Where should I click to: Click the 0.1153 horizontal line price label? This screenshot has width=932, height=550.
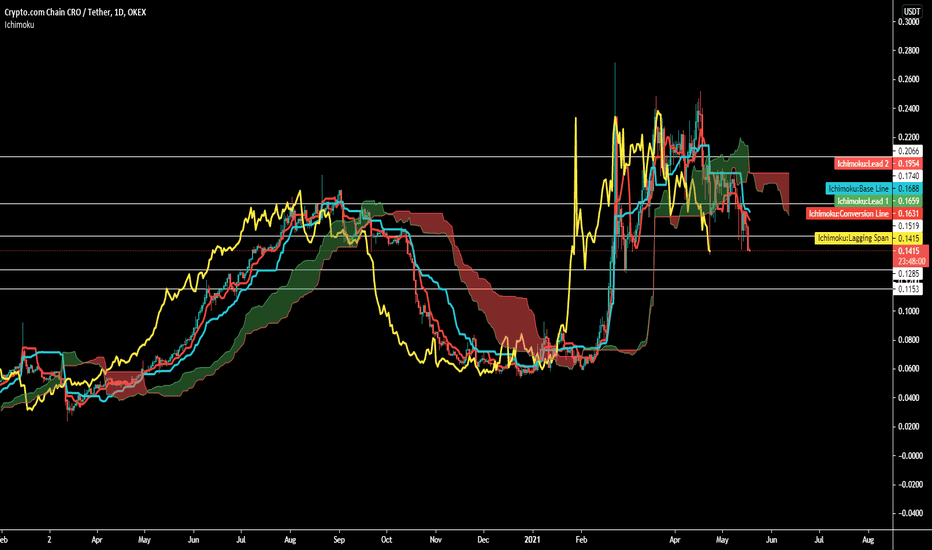tap(908, 289)
